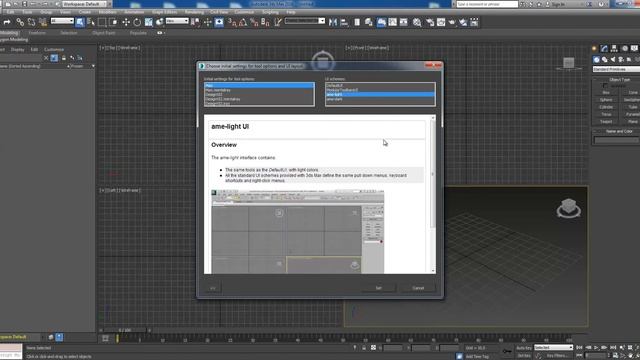
Task: Toggle Window/Crossing selection mode
Action: click(x=113, y=22)
